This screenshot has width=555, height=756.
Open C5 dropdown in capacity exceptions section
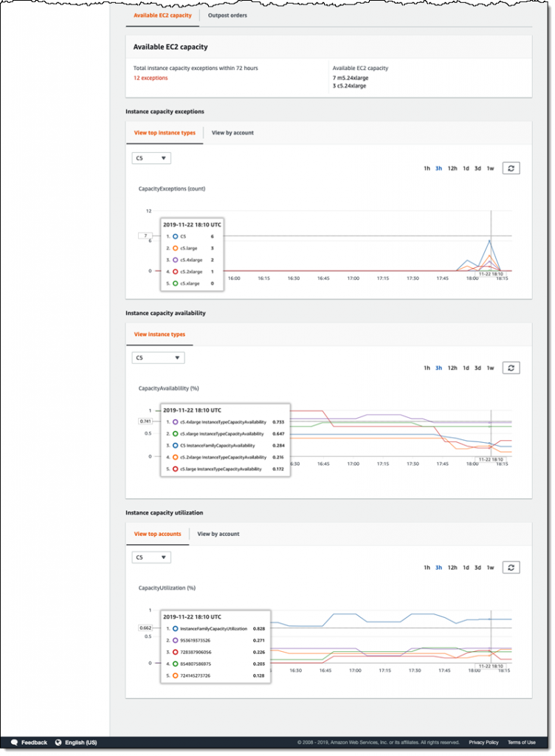click(151, 158)
